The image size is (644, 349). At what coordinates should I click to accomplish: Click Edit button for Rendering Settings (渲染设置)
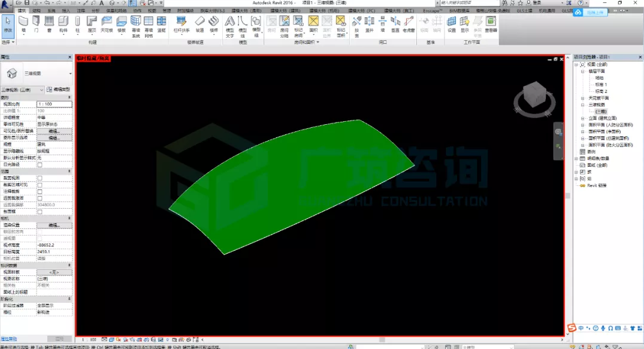54,225
